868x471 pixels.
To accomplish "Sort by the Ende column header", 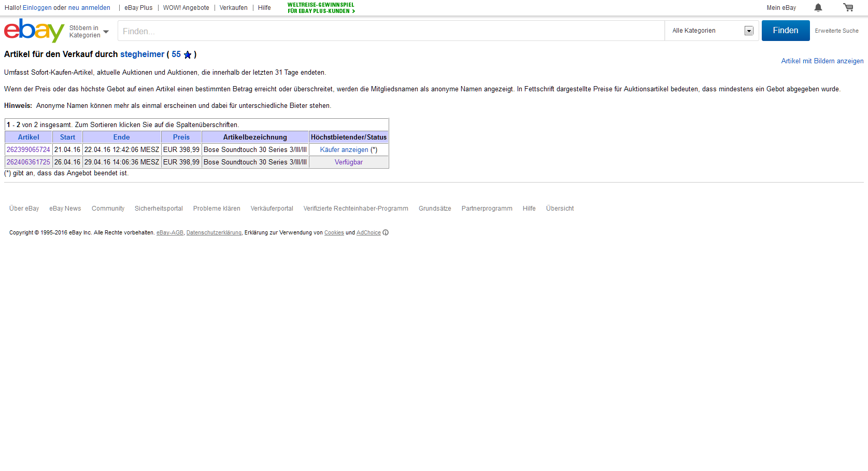I will (x=122, y=137).
